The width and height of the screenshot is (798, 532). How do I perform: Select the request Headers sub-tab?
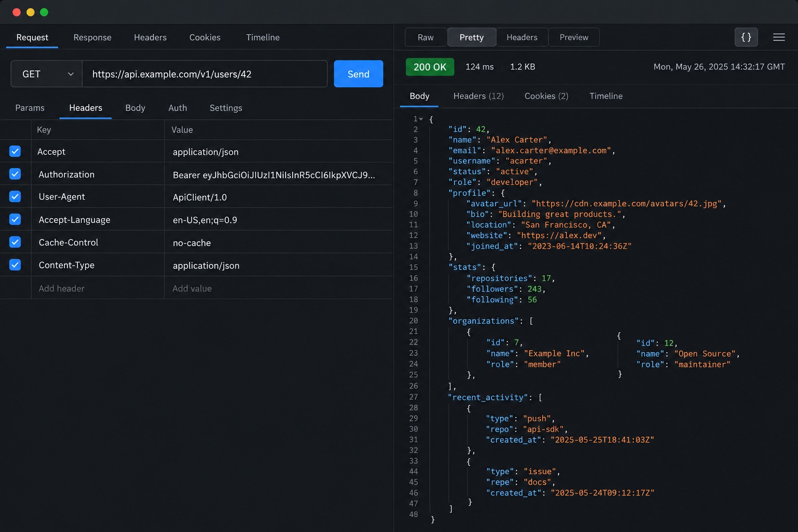pyautogui.click(x=86, y=108)
